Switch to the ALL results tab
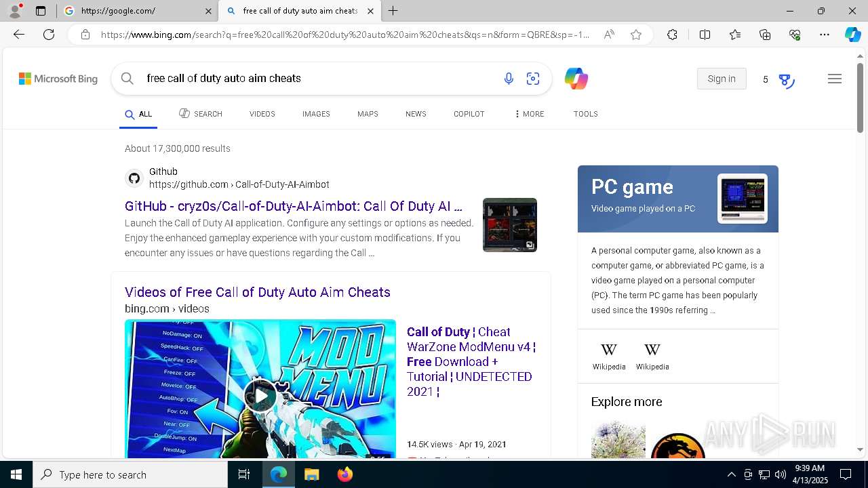The image size is (868, 488). 138,114
